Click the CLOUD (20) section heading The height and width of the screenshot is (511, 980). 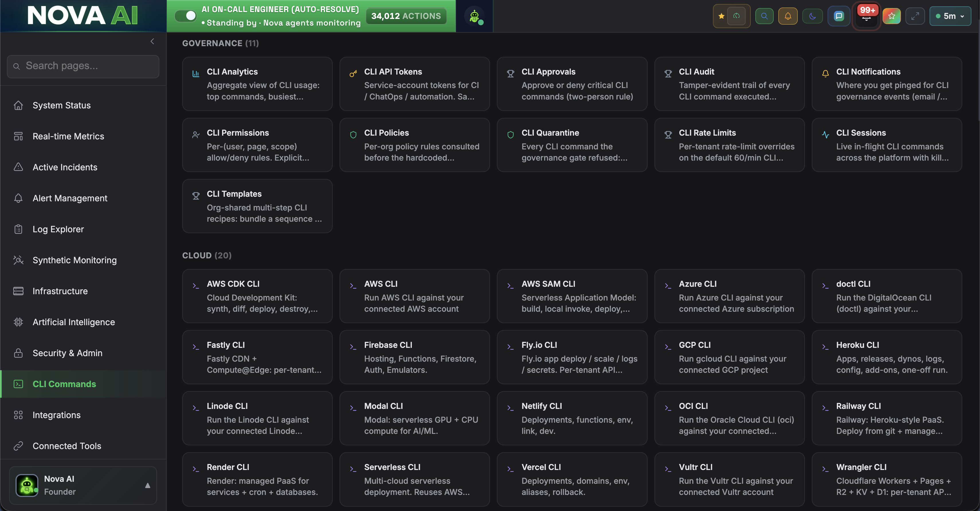[x=207, y=255]
